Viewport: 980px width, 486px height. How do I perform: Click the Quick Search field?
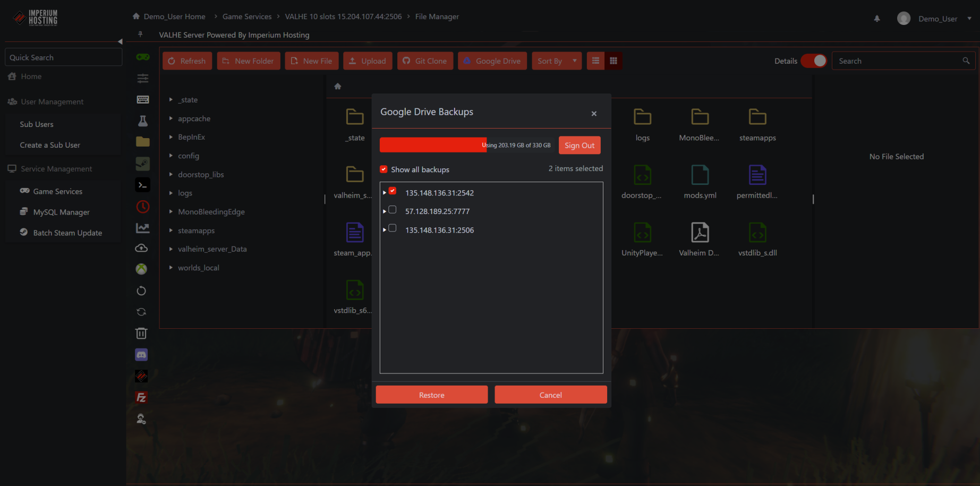point(64,57)
